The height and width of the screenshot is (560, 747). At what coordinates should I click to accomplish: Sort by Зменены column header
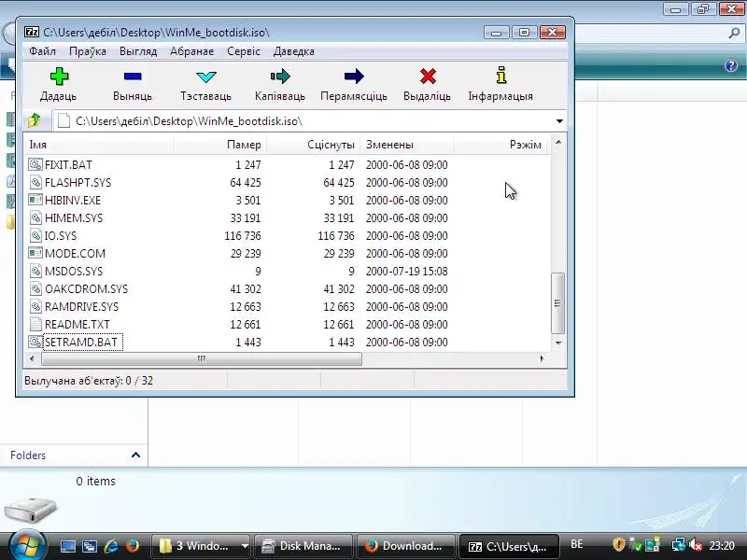point(406,145)
